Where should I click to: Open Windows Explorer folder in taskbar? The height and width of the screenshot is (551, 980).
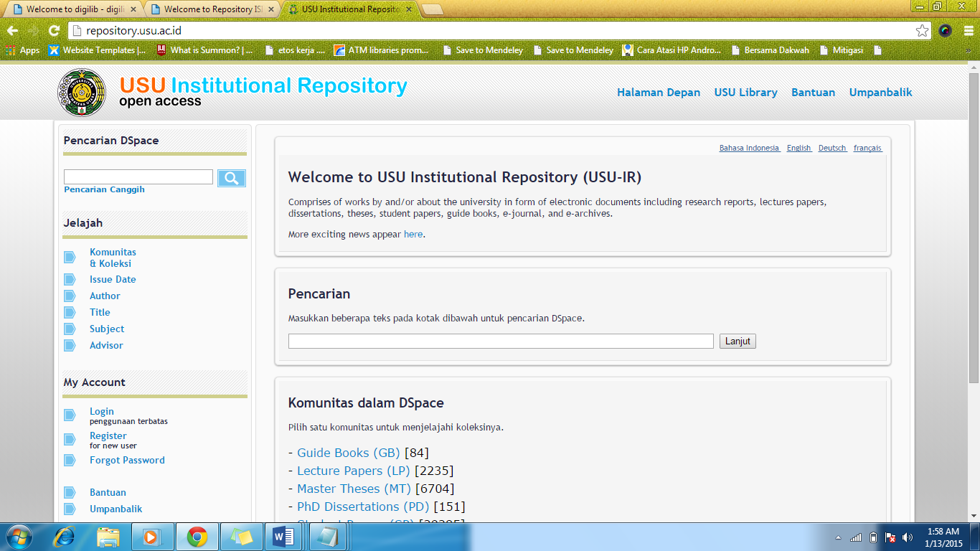point(108,537)
